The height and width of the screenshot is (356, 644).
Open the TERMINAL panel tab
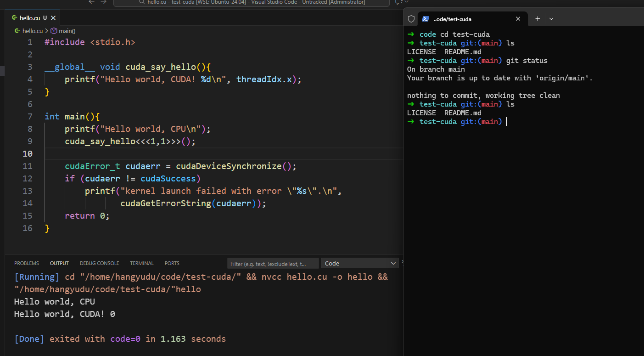[142, 263]
